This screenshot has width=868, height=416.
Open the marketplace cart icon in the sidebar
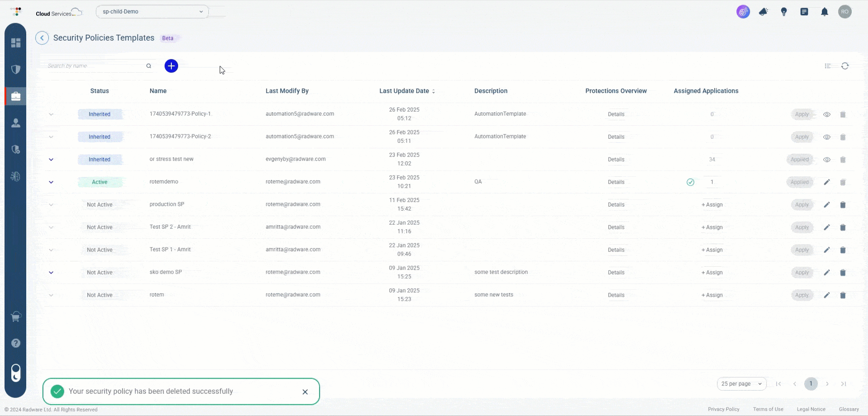(x=16, y=317)
